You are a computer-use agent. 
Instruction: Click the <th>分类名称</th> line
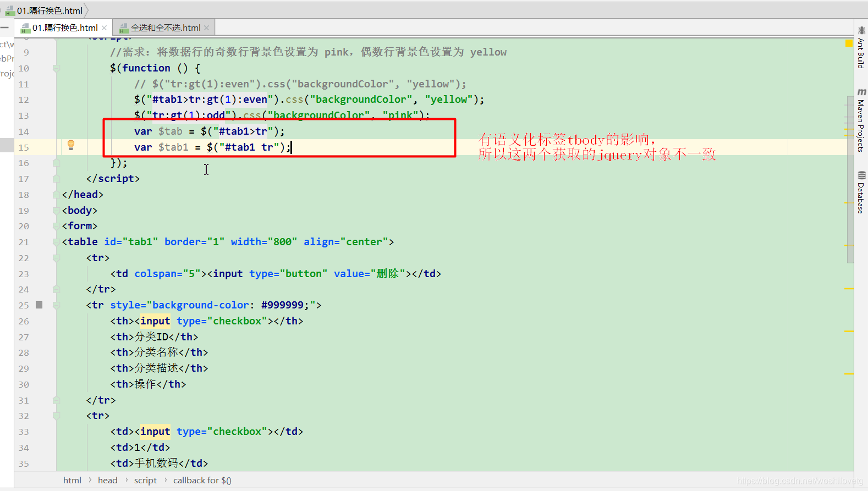pos(159,352)
